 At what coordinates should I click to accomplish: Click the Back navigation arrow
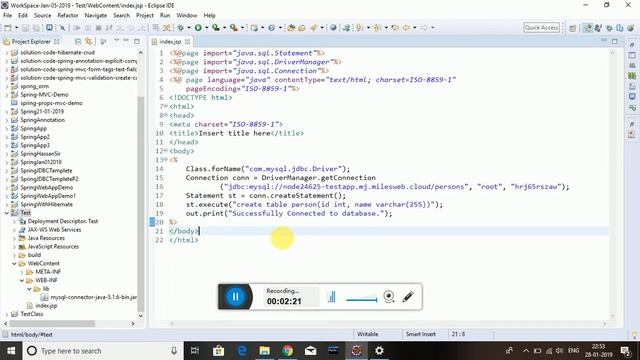point(406,28)
